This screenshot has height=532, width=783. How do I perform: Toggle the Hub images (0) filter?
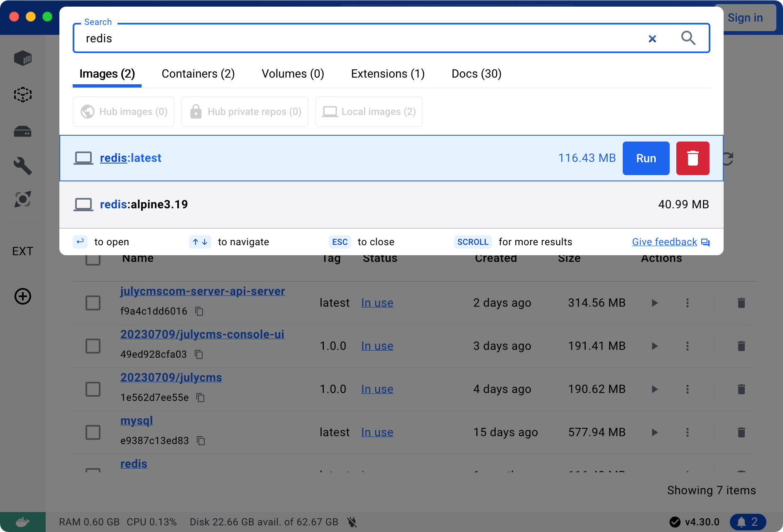124,112
